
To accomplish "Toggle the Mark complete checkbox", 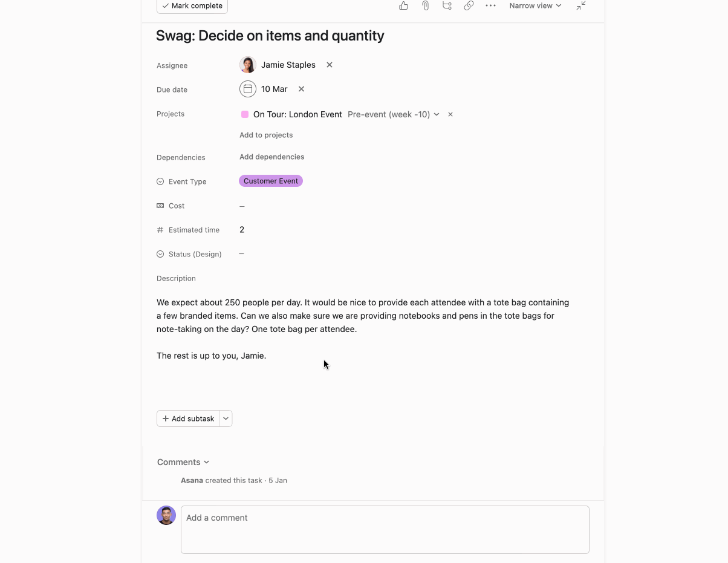I will click(192, 6).
